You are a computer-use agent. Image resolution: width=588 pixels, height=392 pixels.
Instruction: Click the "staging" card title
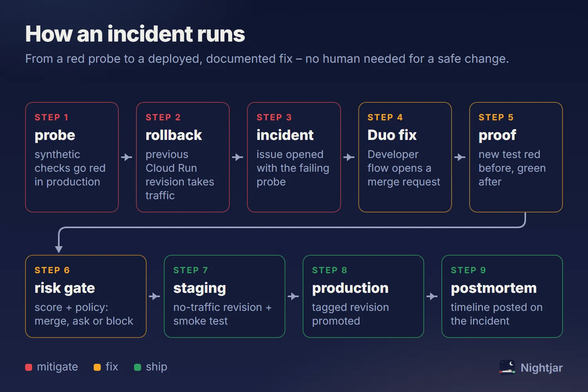(x=200, y=288)
